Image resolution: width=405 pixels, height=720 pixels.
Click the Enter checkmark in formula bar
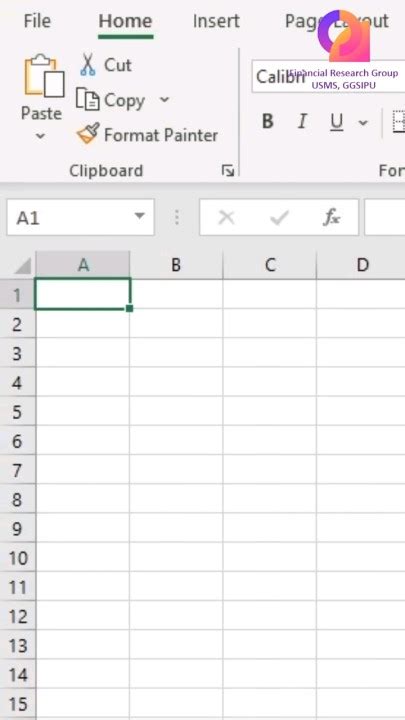(x=279, y=217)
